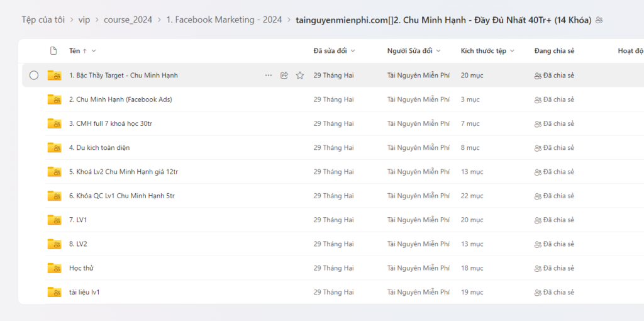Go to Tệp của tôi breadcrumb
644x321 pixels.
click(43, 20)
